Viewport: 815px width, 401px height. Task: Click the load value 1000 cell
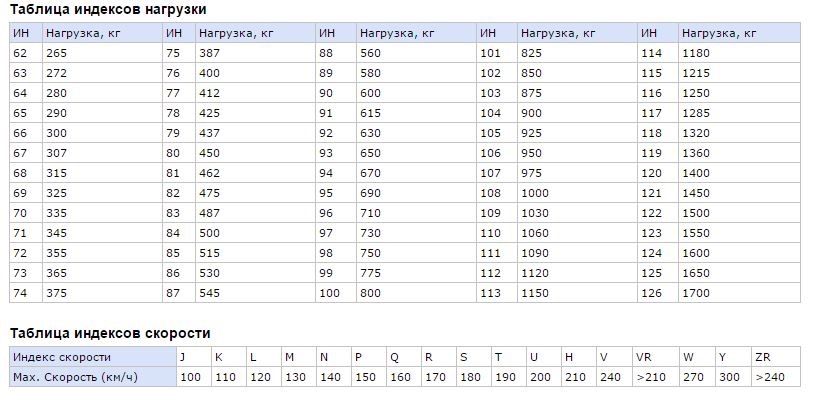pos(536,193)
